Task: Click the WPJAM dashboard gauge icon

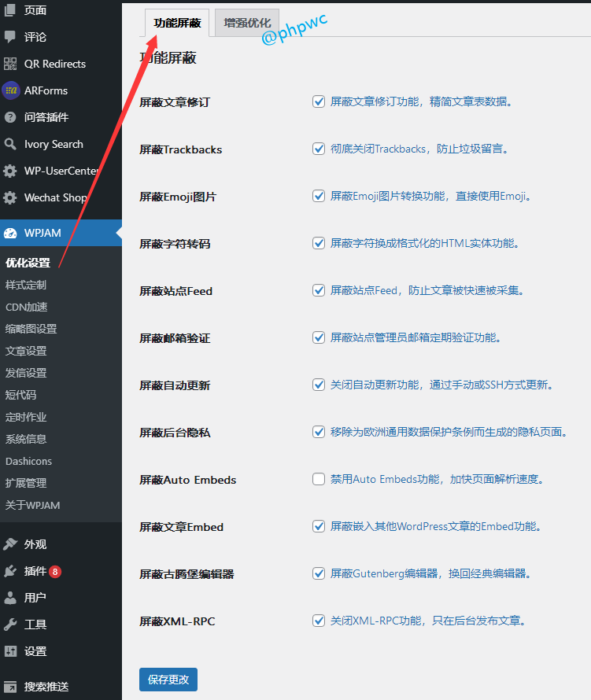Action: click(x=10, y=233)
